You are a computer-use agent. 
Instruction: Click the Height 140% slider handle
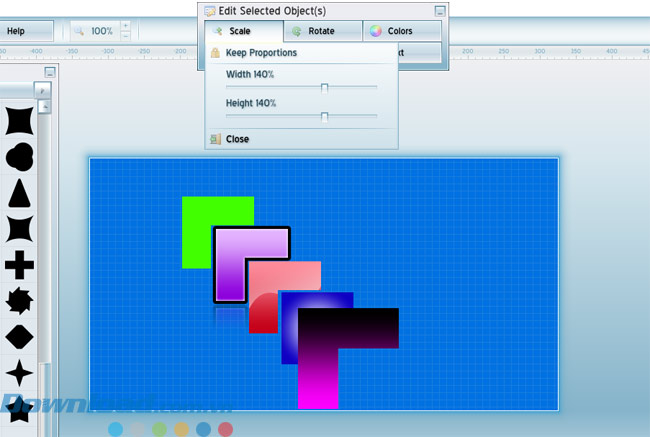[x=324, y=116]
